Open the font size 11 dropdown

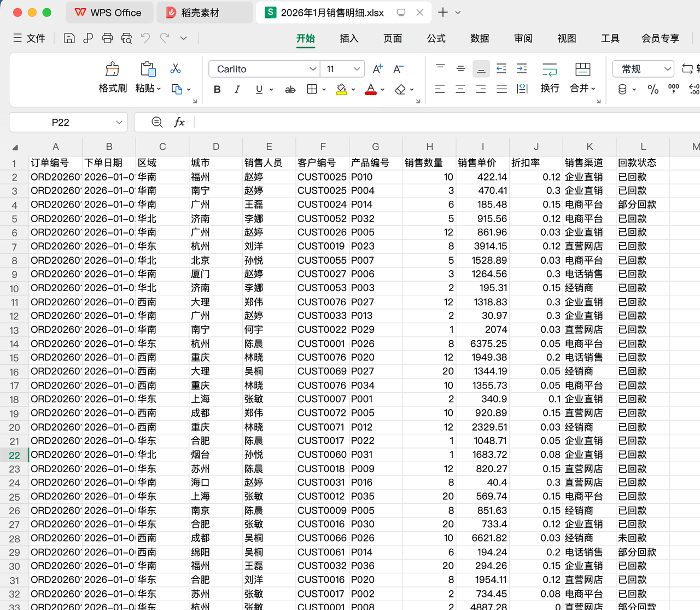pos(357,69)
